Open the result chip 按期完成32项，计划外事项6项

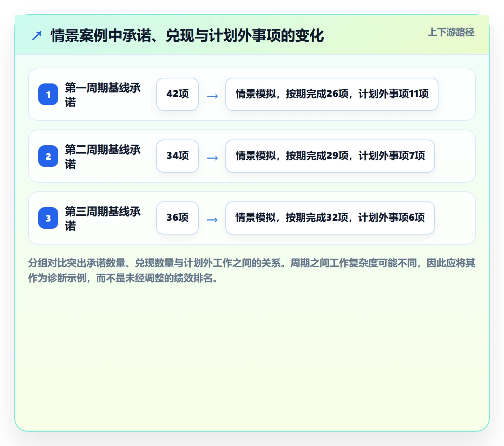tap(330, 218)
